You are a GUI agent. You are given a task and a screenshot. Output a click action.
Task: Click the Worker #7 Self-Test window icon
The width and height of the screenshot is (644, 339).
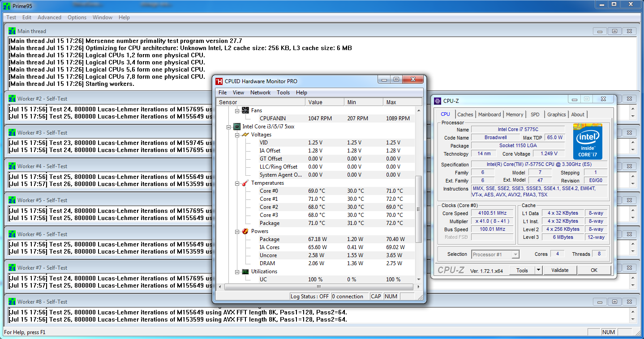[12, 267]
